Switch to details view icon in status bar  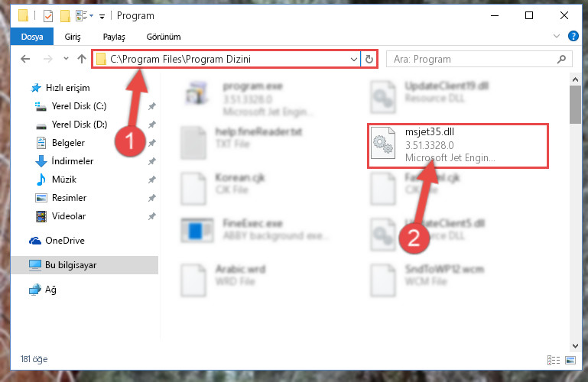554,360
